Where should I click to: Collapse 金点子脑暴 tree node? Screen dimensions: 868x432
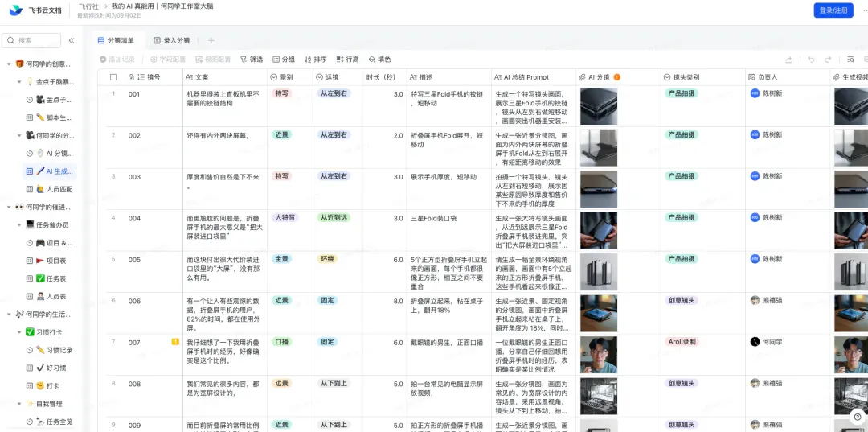(x=19, y=82)
